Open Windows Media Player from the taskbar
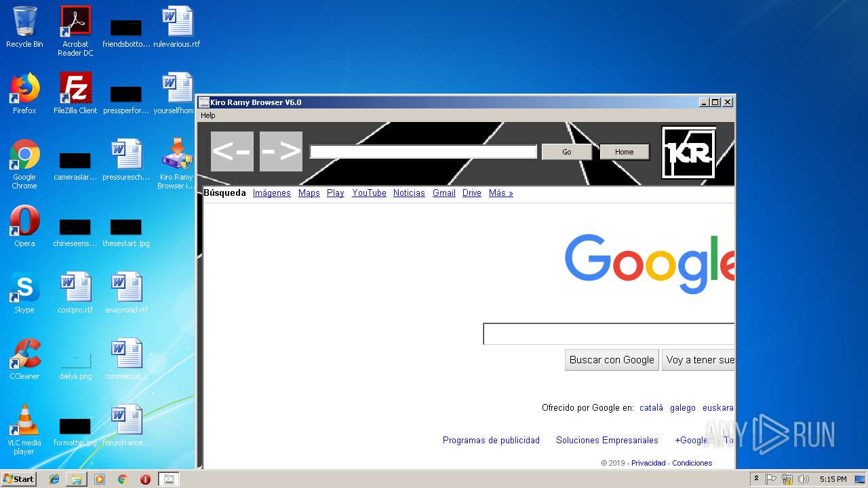The image size is (868, 488). click(100, 479)
